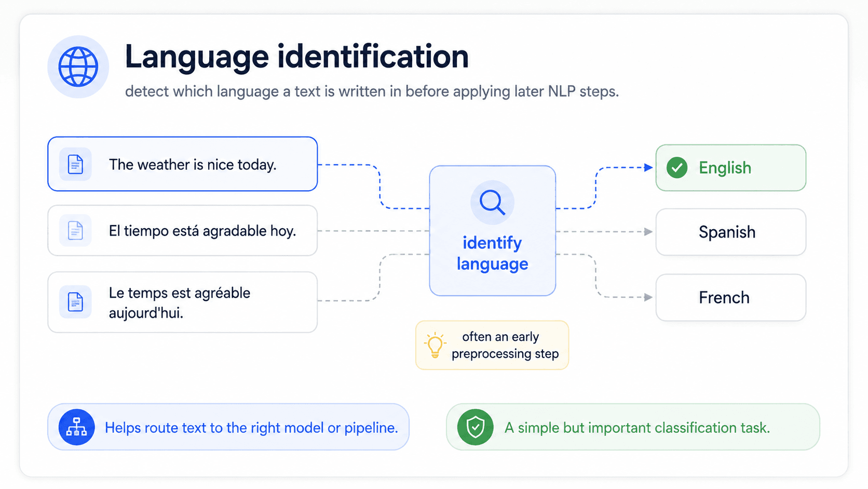Viewport: 868px width, 489px height.
Task: Click the 'Language identification' heading
Action: [x=297, y=56]
